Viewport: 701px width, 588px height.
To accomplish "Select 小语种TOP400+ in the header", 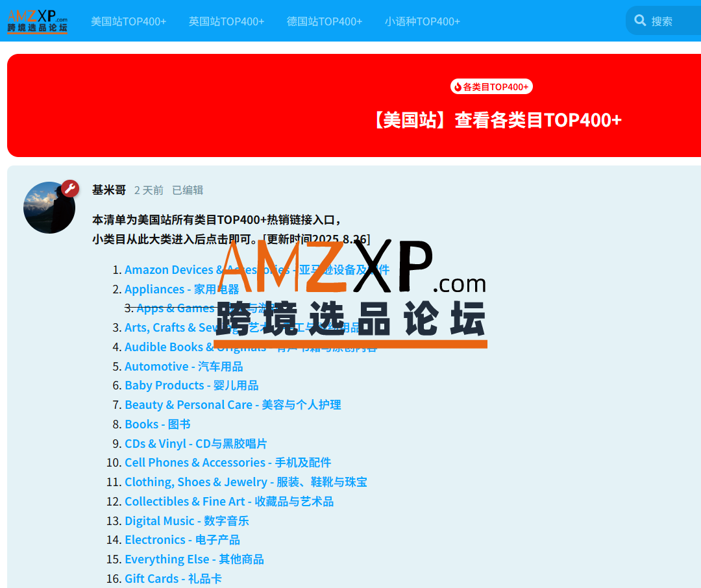I will point(422,21).
